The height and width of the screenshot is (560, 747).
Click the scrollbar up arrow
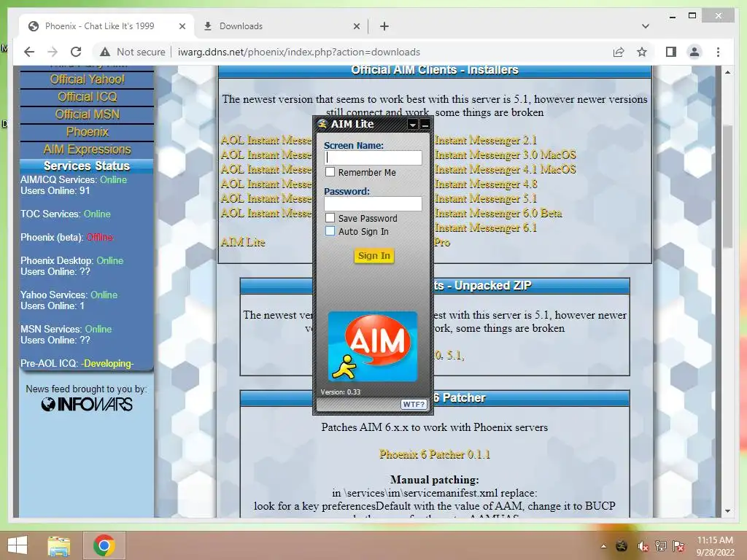pos(727,72)
